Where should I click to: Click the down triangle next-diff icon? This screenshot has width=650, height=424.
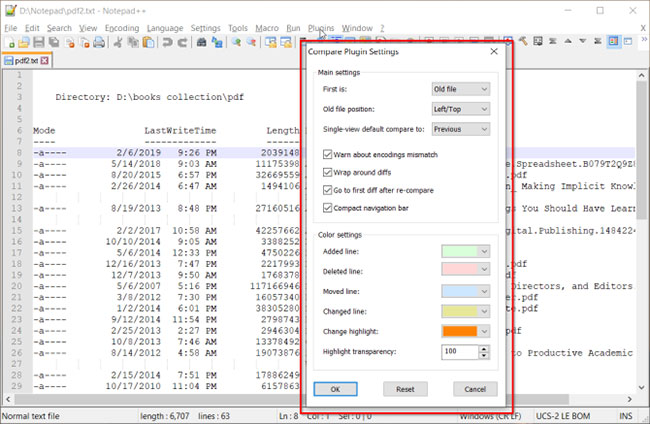(x=583, y=41)
